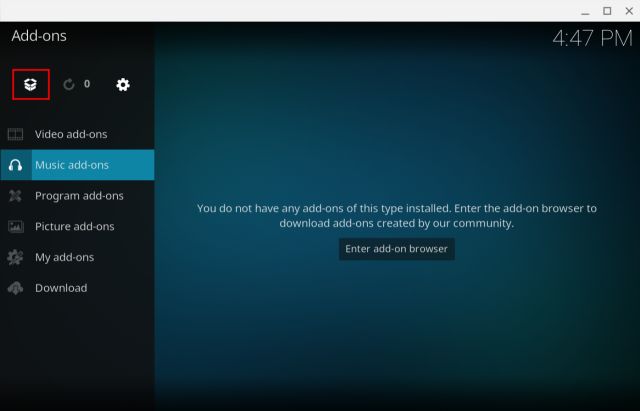This screenshot has width=640, height=411.
Task: Click the Music add-ons headphones icon
Action: pos(16,165)
